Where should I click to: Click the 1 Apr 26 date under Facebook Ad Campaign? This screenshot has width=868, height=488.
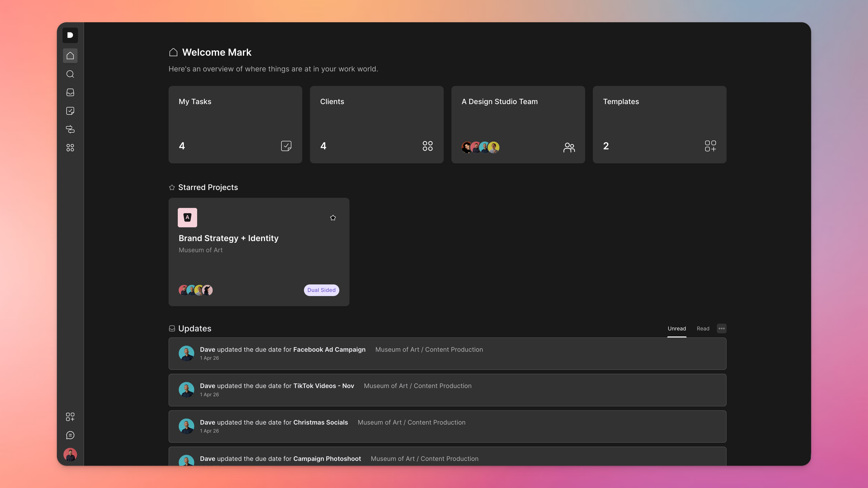209,358
